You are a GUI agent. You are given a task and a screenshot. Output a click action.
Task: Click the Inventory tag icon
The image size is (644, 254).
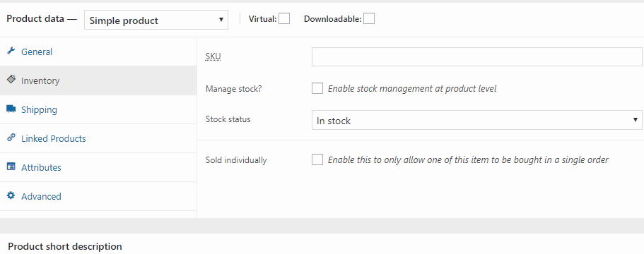click(x=11, y=80)
